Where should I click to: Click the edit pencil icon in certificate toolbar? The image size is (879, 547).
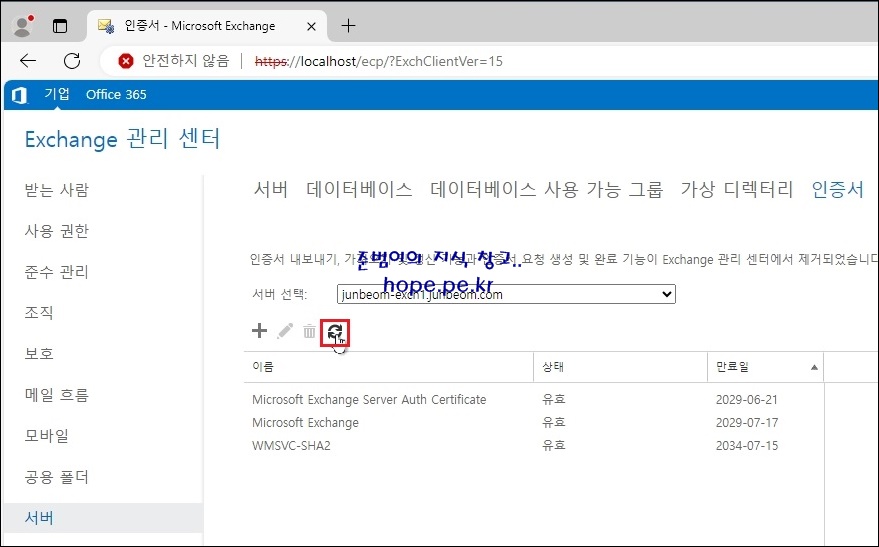click(285, 331)
